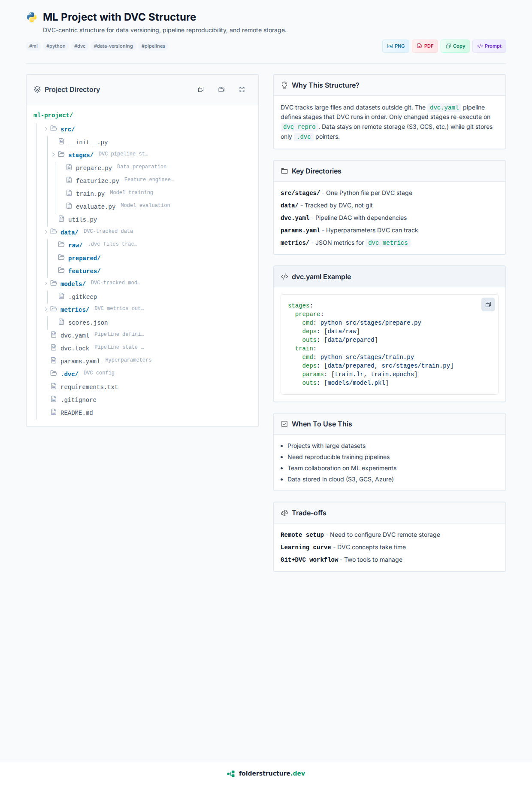Export as PNG
This screenshot has width=532, height=785.
tap(396, 46)
